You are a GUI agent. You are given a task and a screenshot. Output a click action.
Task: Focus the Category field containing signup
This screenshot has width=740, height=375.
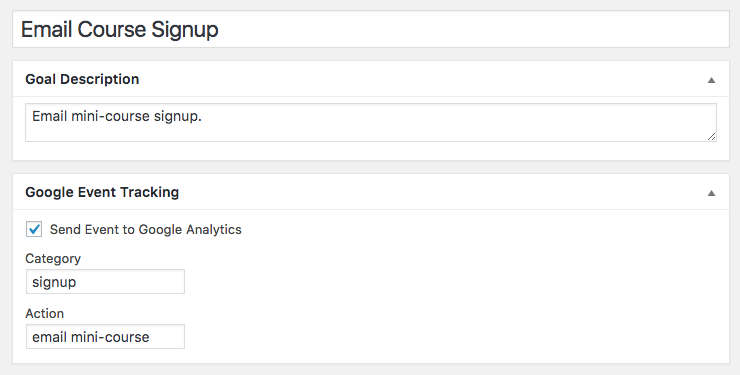[105, 282]
